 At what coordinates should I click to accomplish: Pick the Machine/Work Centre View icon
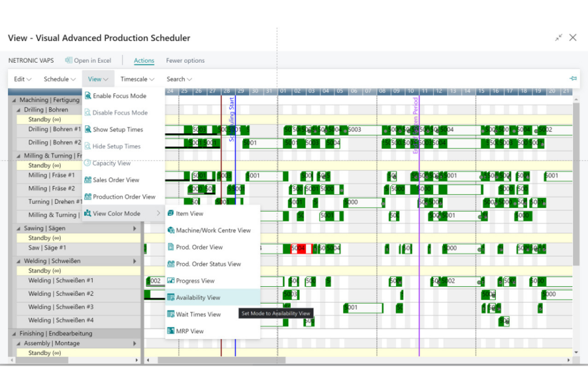171,231
